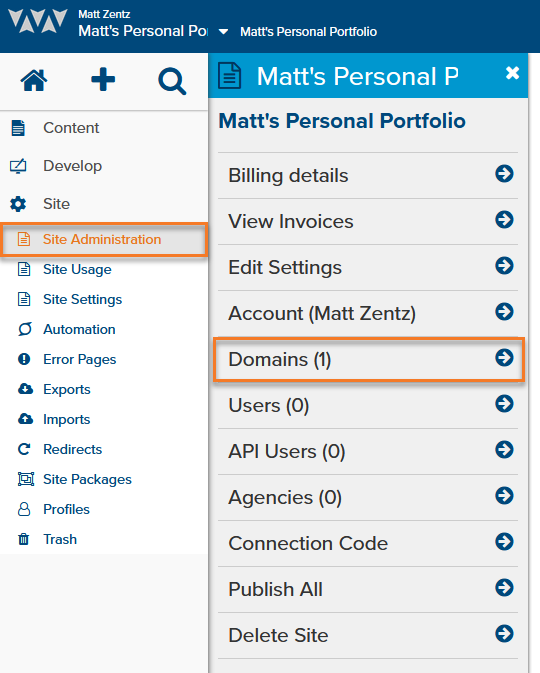The width and height of the screenshot is (540, 673).
Task: Click the Error Pages exclamation icon
Action: click(24, 359)
